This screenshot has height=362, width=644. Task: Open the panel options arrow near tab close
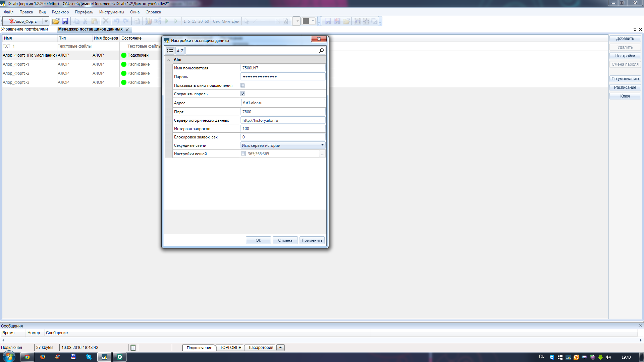(635, 30)
